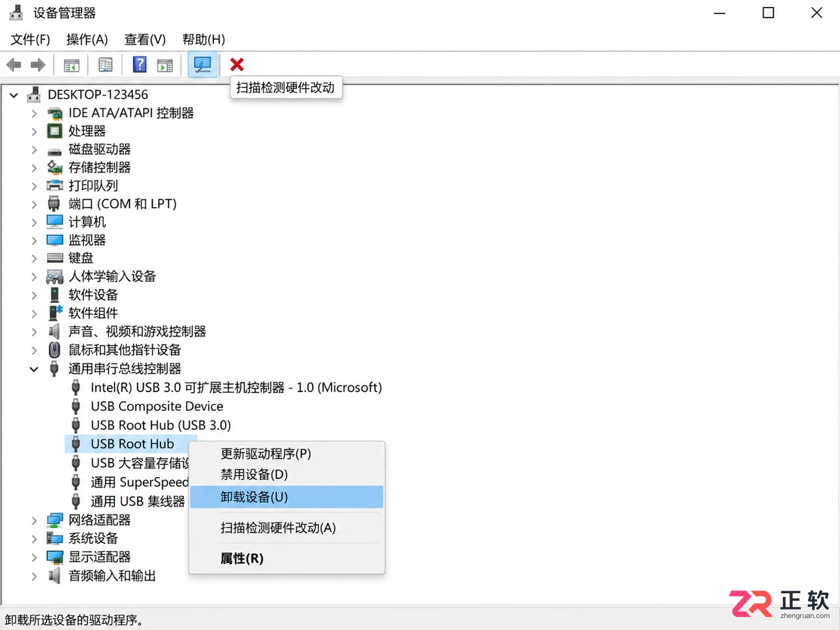
Task: Expand the 键盘 node
Action: (34, 258)
